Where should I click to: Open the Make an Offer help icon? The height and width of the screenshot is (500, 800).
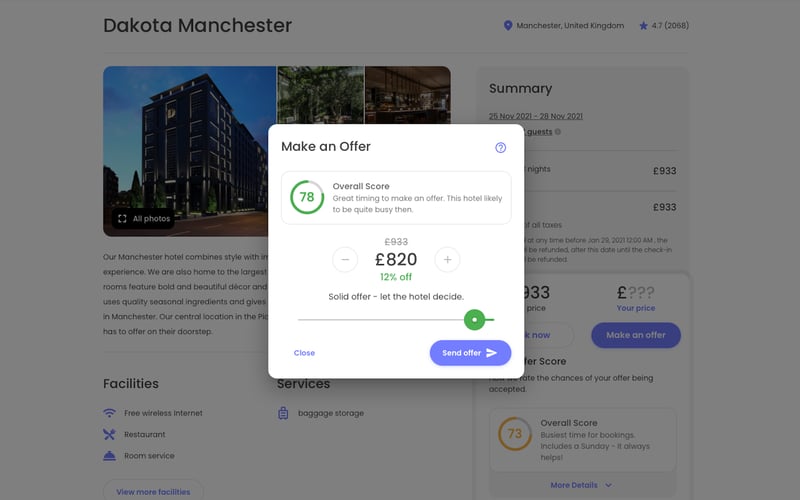[x=501, y=147]
